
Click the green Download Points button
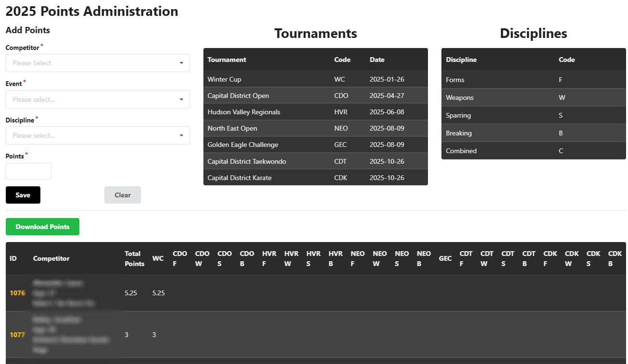[x=42, y=227]
